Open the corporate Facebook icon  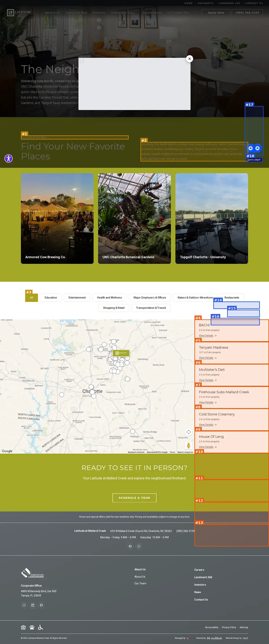click(41, 605)
